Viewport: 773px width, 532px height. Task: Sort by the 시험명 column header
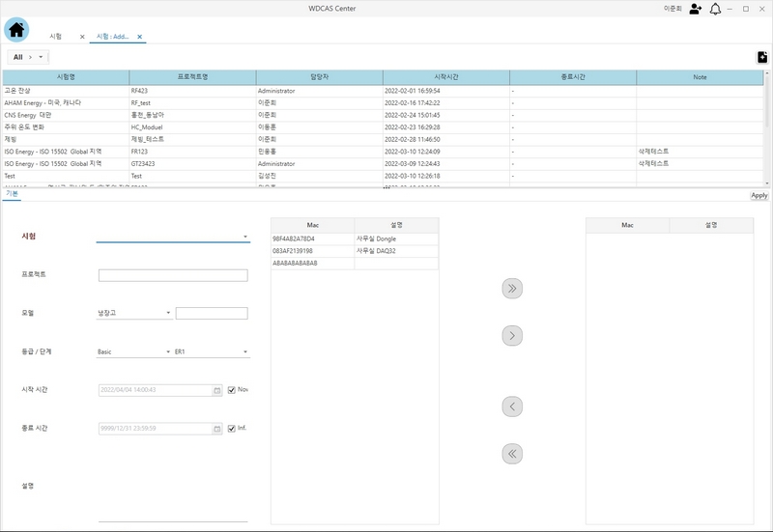pos(66,77)
